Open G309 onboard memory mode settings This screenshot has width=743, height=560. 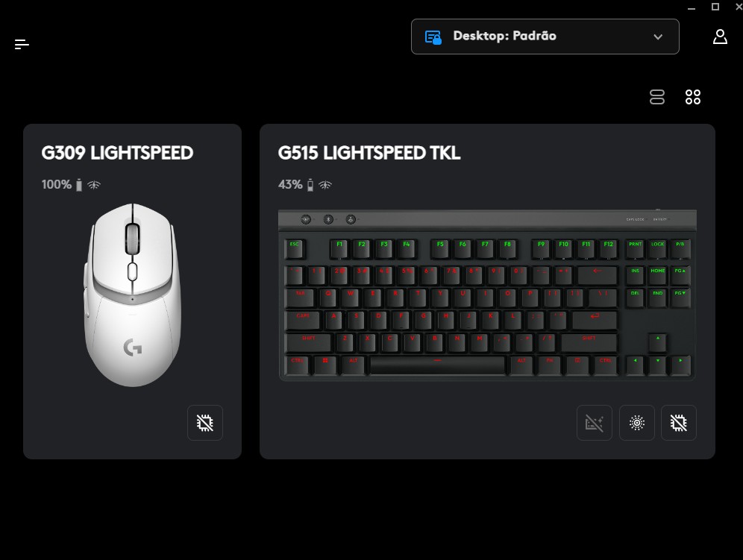204,423
